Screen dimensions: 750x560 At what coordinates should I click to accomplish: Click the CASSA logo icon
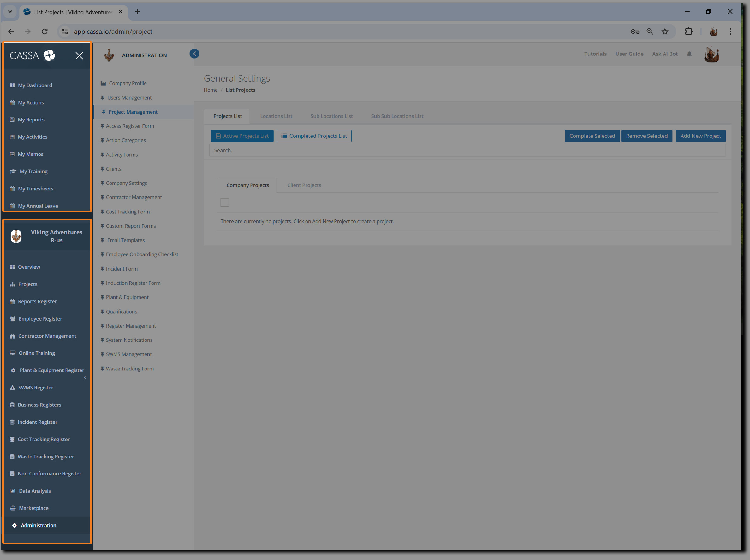49,55
